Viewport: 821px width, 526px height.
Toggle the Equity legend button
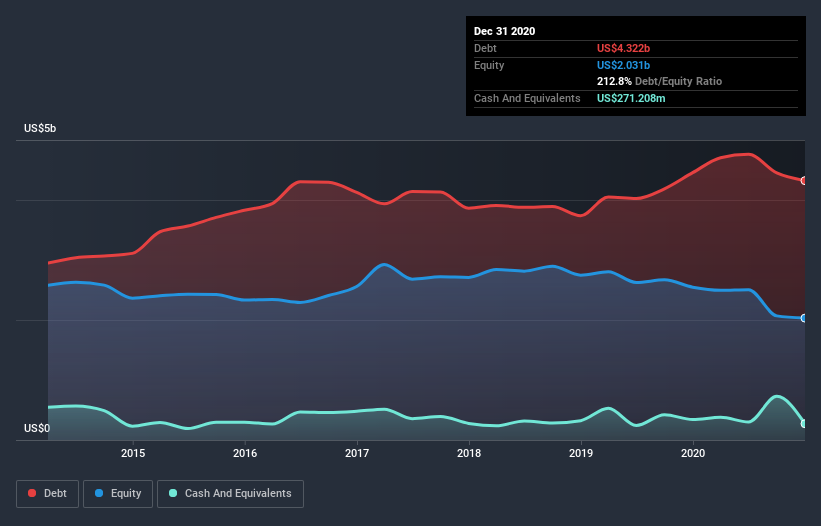coord(118,494)
